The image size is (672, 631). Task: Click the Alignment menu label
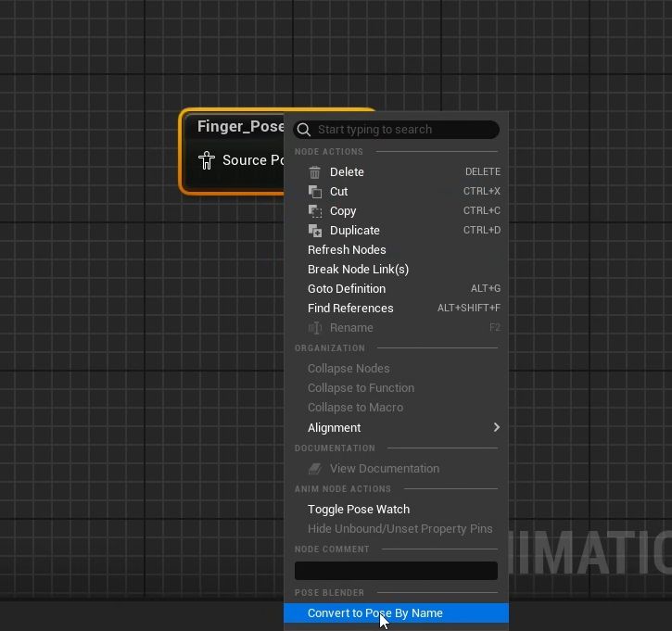[335, 427]
